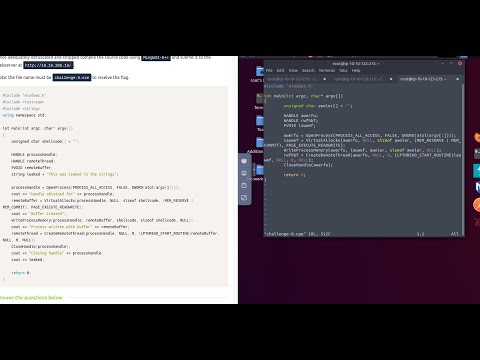Open the clipboard icon in VNC control bar
This screenshot has width=480, height=360.
click(244, 185)
